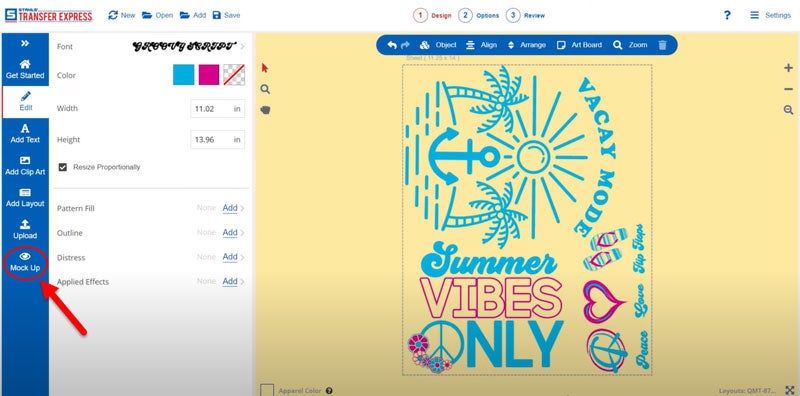Image resolution: width=800 pixels, height=396 pixels.
Task: Click the Apparel Color box
Action: pos(267,390)
